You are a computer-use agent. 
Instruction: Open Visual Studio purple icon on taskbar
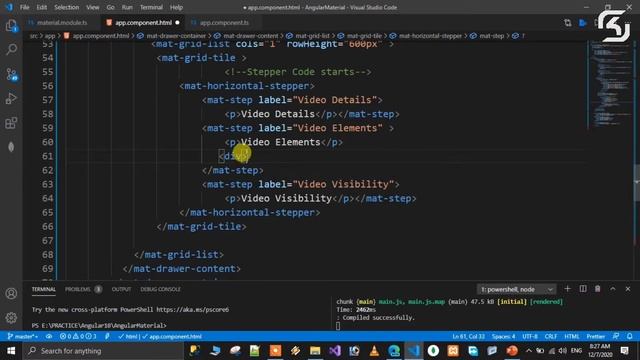coord(335,351)
